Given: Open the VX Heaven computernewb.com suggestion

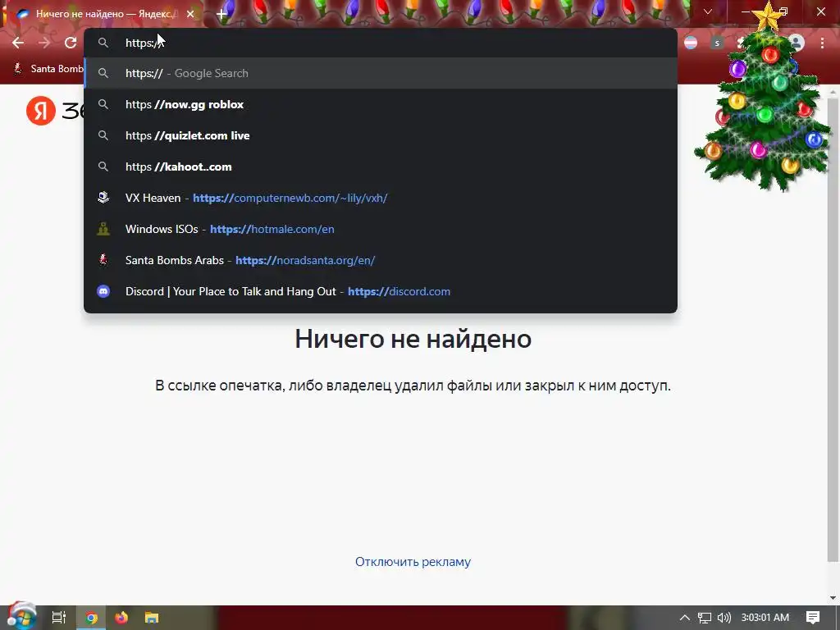Looking at the screenshot, I should coord(381,198).
